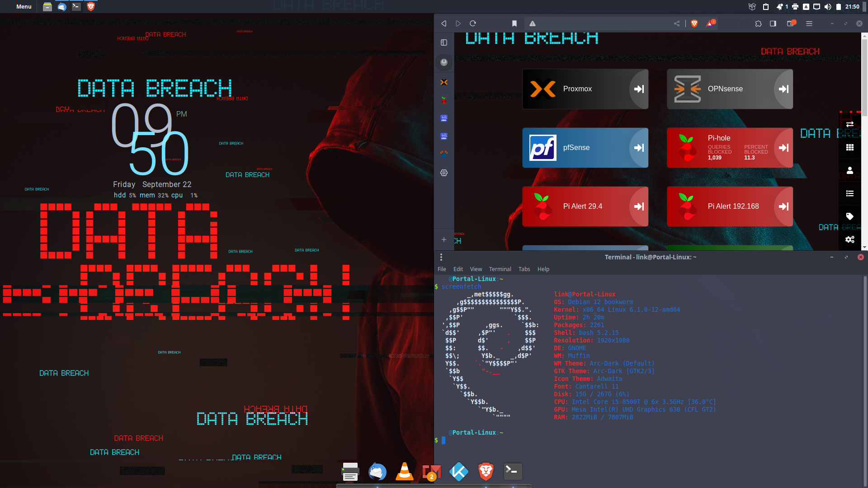Click the arrow on OPNsense tile
The image size is (868, 488).
(x=783, y=89)
